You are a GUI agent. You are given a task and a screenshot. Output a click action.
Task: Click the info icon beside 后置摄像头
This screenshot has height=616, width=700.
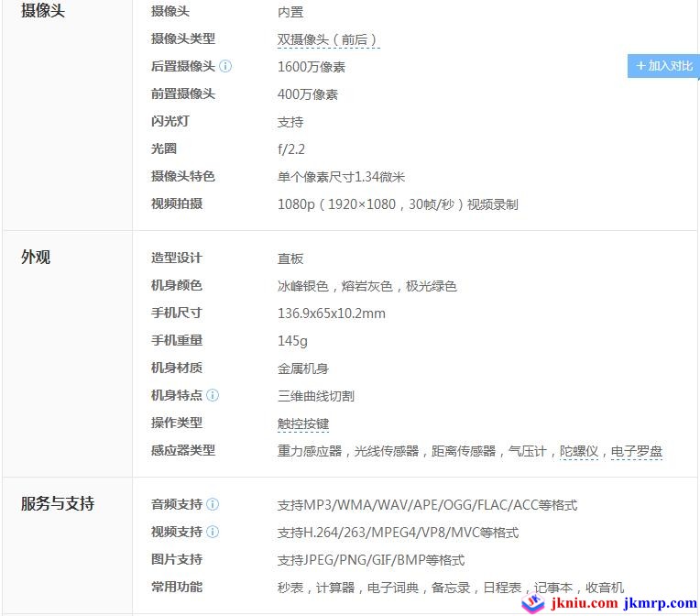point(225,67)
